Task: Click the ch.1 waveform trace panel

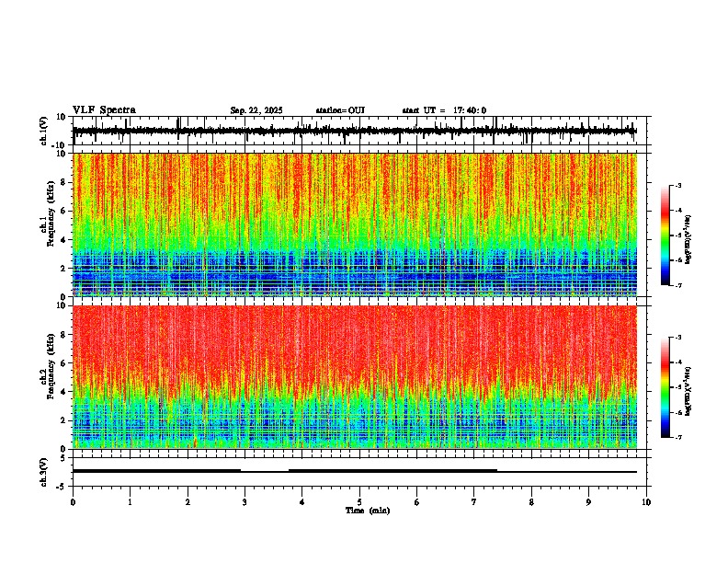Action: [x=359, y=131]
